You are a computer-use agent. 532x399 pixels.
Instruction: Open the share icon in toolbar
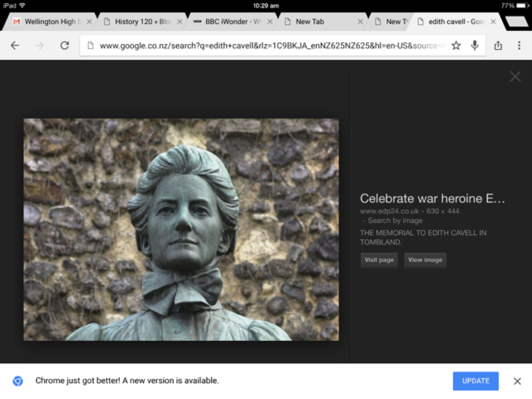point(498,45)
